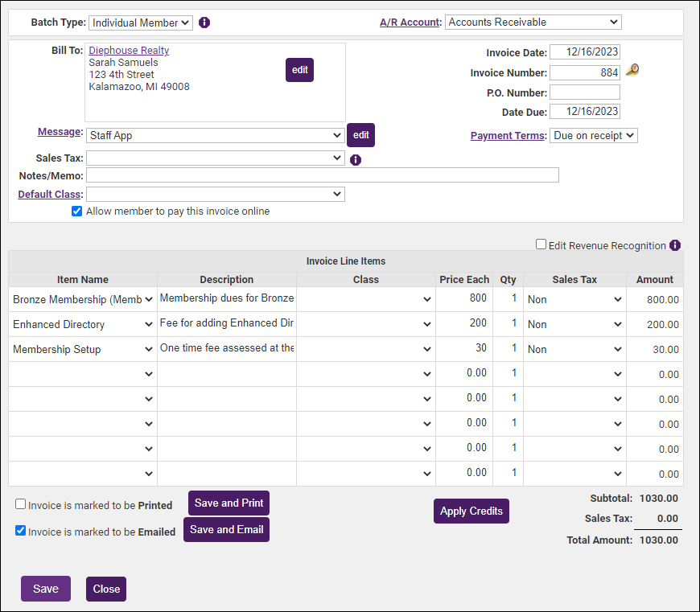
Task: Expand the A/R Account dropdown
Action: tap(533, 23)
